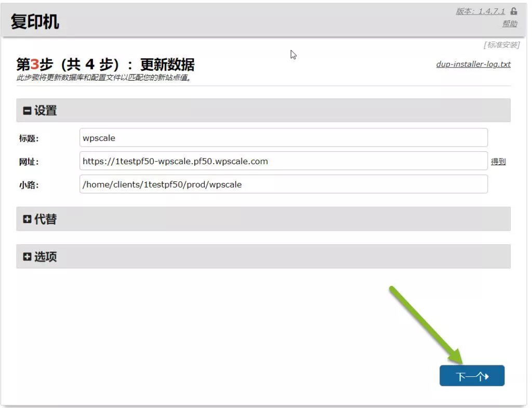This screenshot has width=532, height=408.
Task: Click the 得到 link beside the URL field
Action: pyautogui.click(x=498, y=162)
